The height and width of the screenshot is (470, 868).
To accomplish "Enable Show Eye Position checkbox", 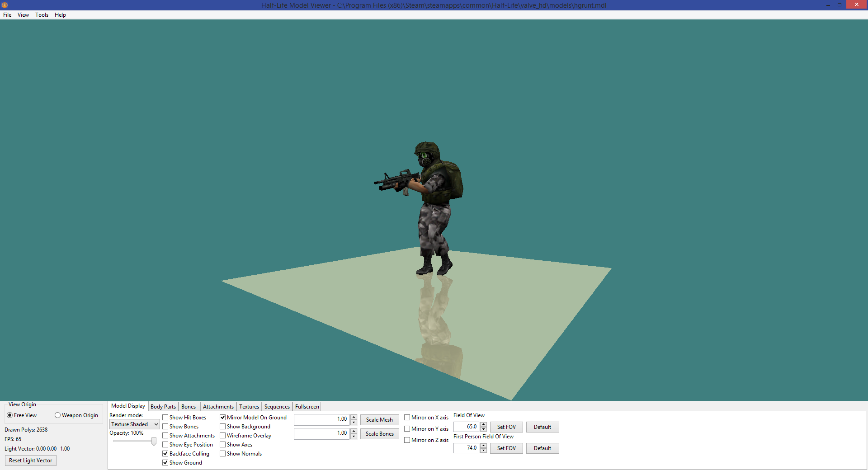I will click(188, 445).
